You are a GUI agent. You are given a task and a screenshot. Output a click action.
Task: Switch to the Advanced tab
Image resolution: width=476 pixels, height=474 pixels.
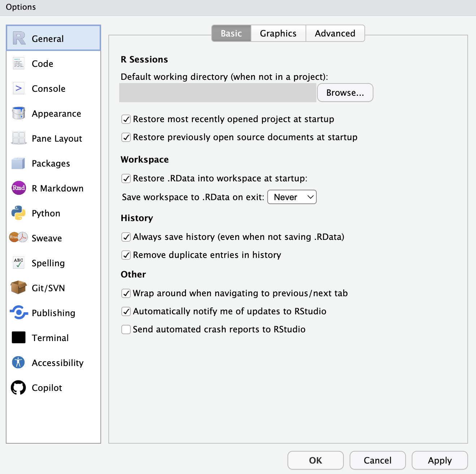(x=335, y=34)
